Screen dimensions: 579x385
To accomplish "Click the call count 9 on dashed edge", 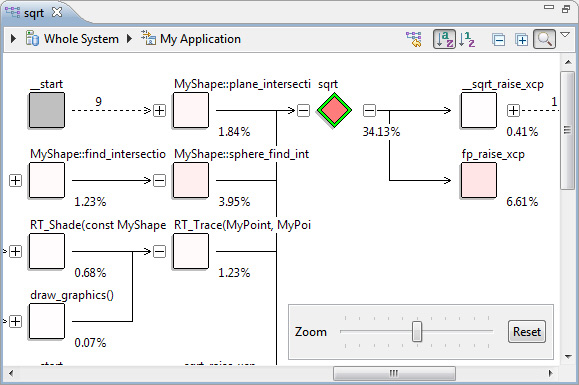I will tap(98, 102).
